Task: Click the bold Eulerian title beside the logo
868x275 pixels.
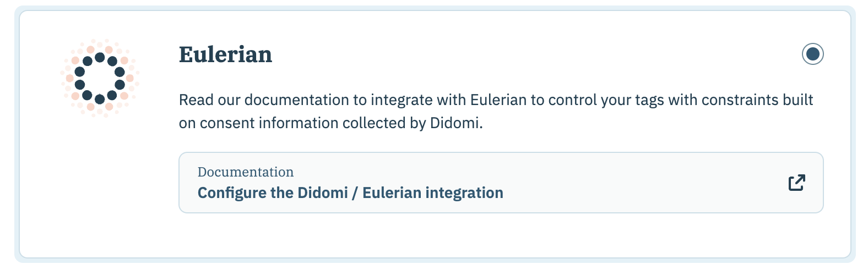Action: [x=225, y=54]
